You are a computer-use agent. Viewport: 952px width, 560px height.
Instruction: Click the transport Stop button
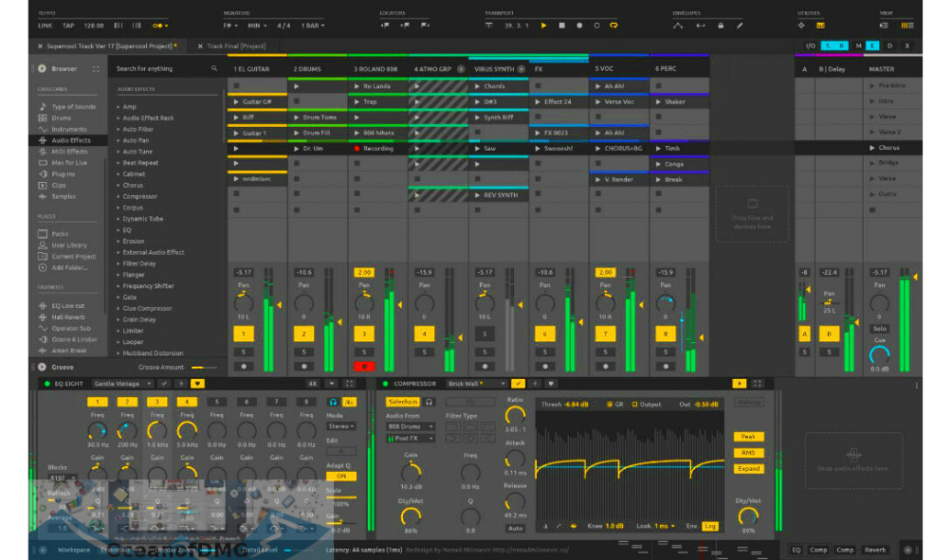pos(560,26)
